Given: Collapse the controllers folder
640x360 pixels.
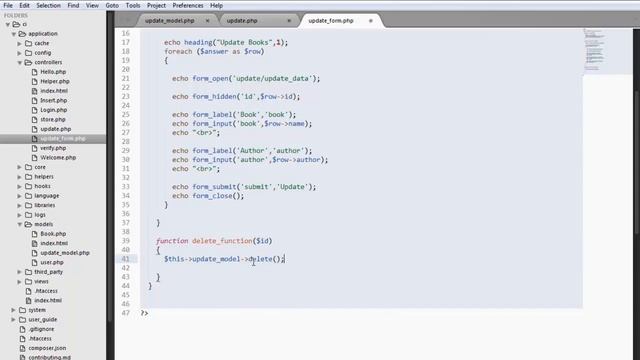Looking at the screenshot, I should (20, 62).
